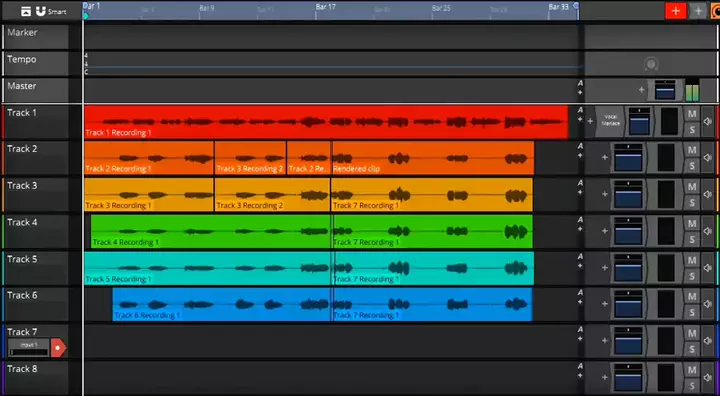Click the tempo knob icon in the Tempo row
This screenshot has height=396, width=720.
[651, 64]
